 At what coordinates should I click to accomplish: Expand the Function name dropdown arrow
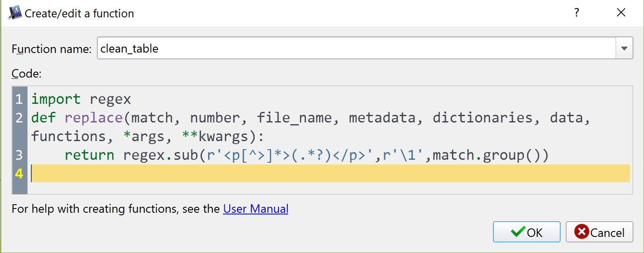tap(624, 48)
